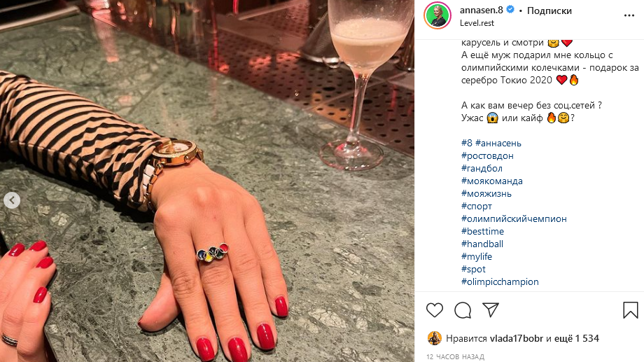This screenshot has width=644, height=362.
Task: Open the #гандбол hashtag
Action: 482,168
